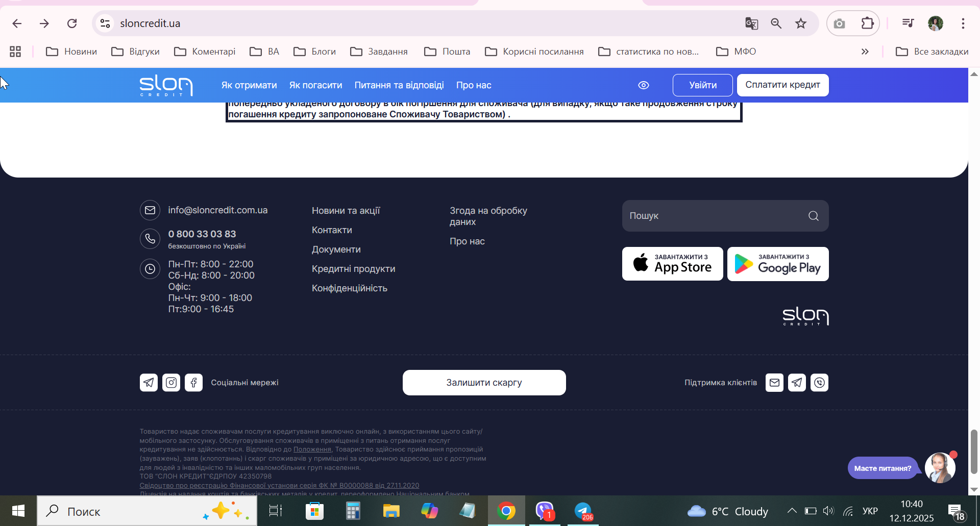Toggle the accessibility eye icon in header
980x526 pixels.
point(644,85)
